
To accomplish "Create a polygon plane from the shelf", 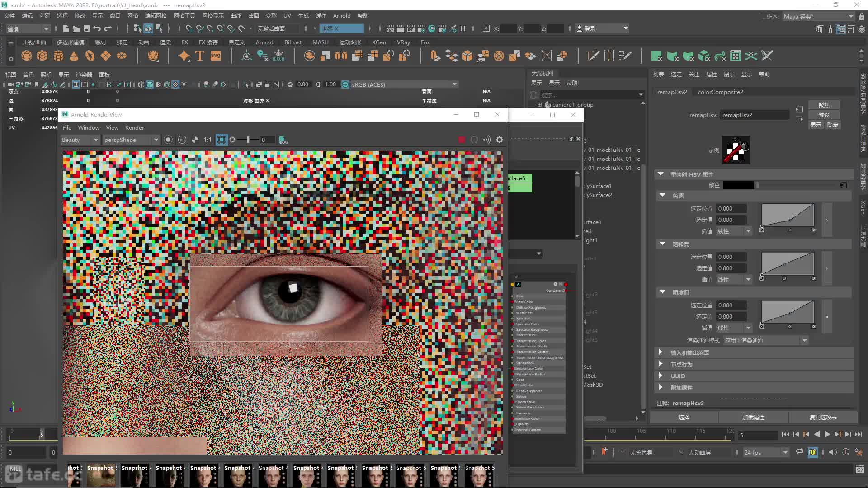I will pos(106,56).
